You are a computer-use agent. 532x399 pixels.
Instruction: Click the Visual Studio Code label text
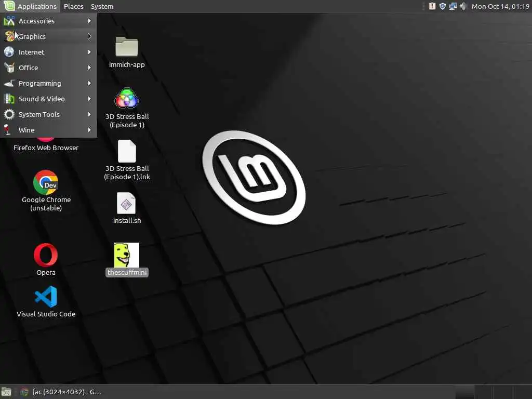click(46, 314)
